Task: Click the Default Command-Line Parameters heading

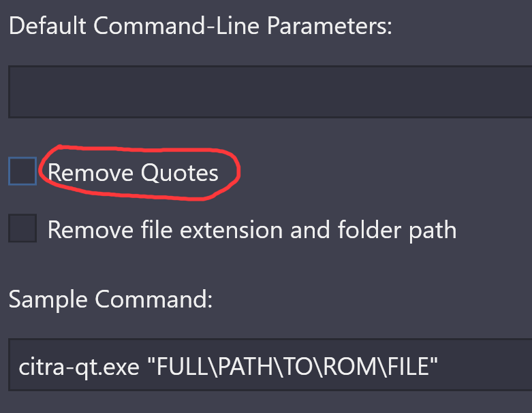Action: (x=200, y=26)
